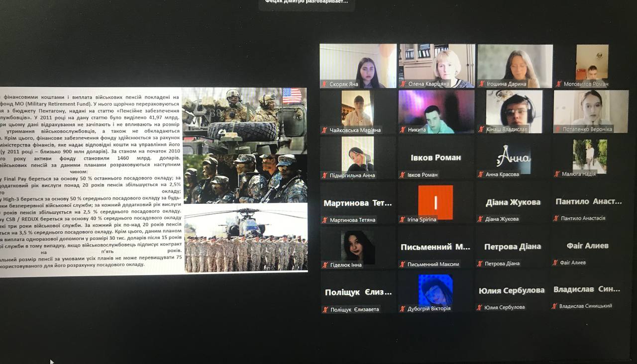Select Чайковська Мар'яна's video feed
The width and height of the screenshot is (637, 364).
click(x=357, y=108)
